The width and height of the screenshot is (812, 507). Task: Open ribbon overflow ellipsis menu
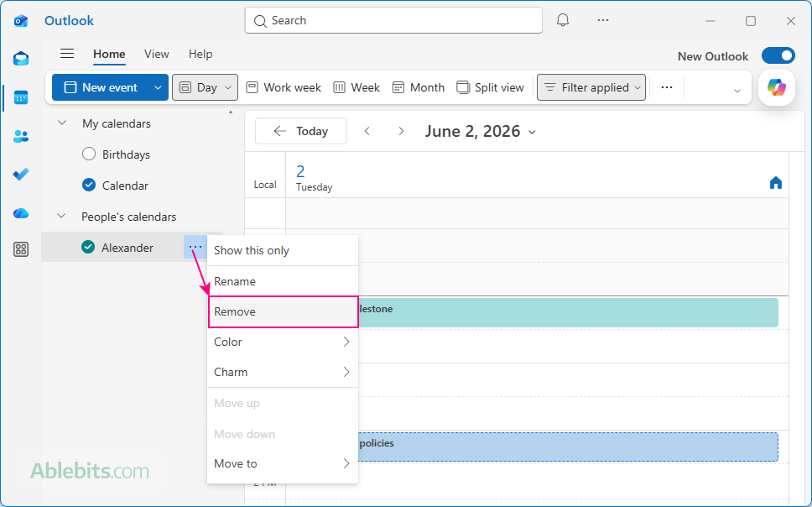[x=667, y=87]
